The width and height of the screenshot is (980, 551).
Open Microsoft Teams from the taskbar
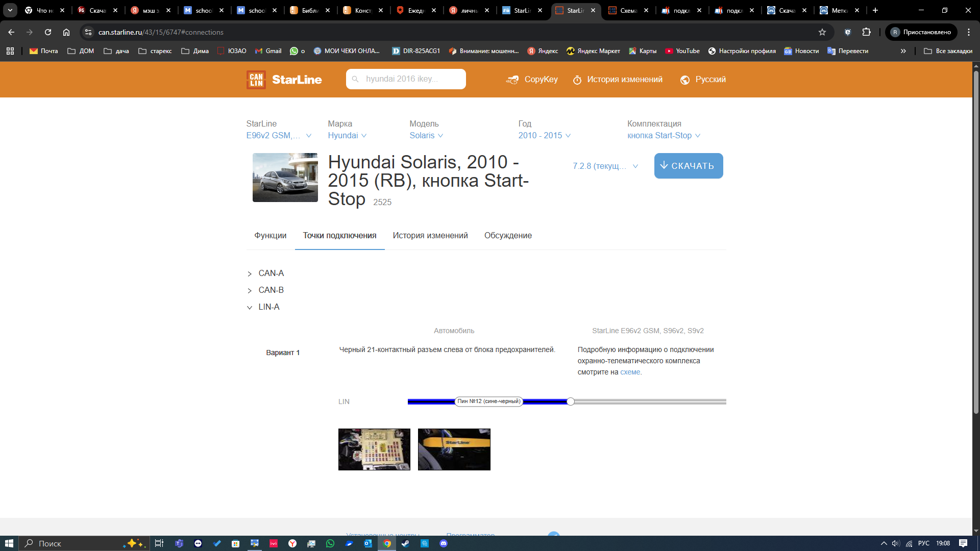point(179,543)
